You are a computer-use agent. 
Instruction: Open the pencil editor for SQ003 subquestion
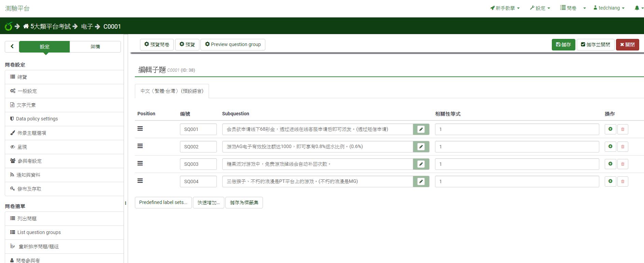[x=421, y=164]
